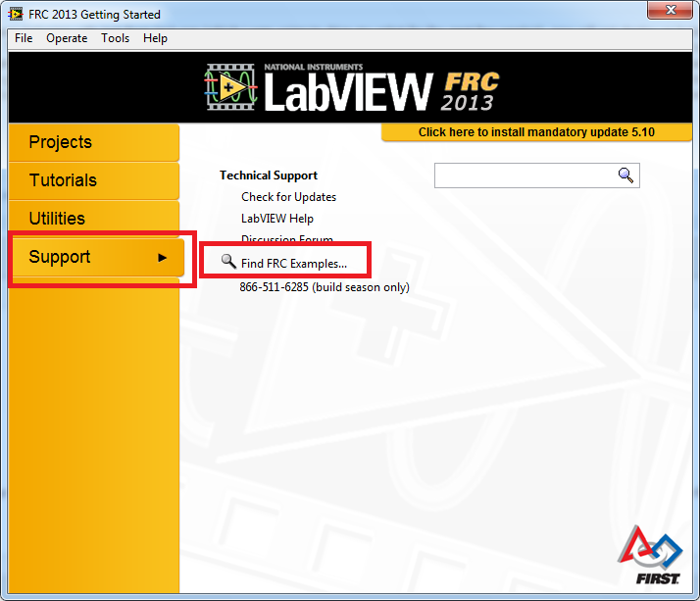Image resolution: width=700 pixels, height=601 pixels.
Task: Open Check for Updates link
Action: pos(289,197)
